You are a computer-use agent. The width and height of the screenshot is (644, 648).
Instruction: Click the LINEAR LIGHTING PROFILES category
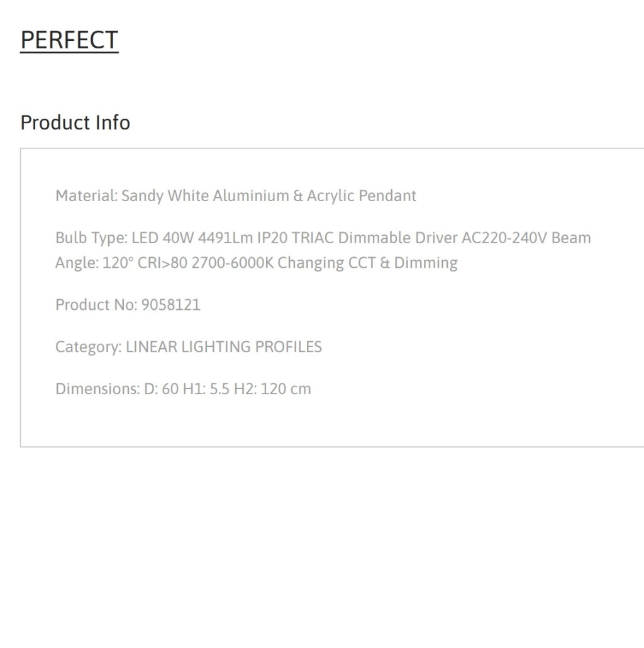coord(224,347)
